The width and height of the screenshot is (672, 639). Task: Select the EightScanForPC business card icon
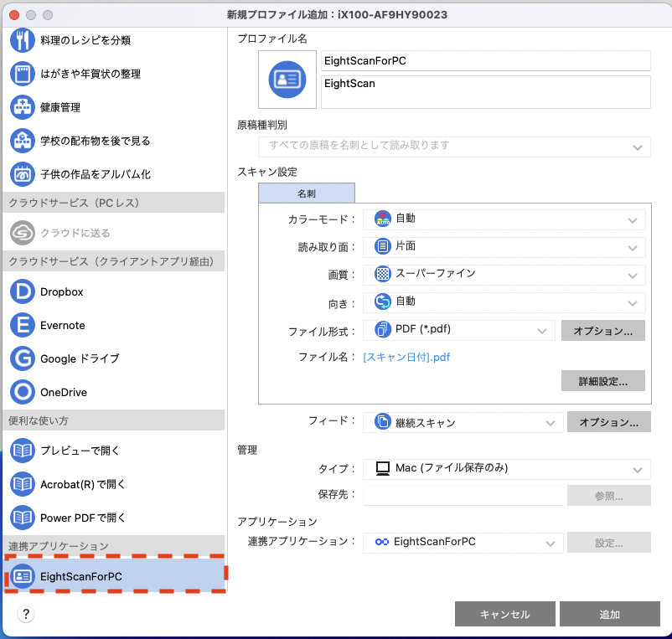click(x=23, y=576)
